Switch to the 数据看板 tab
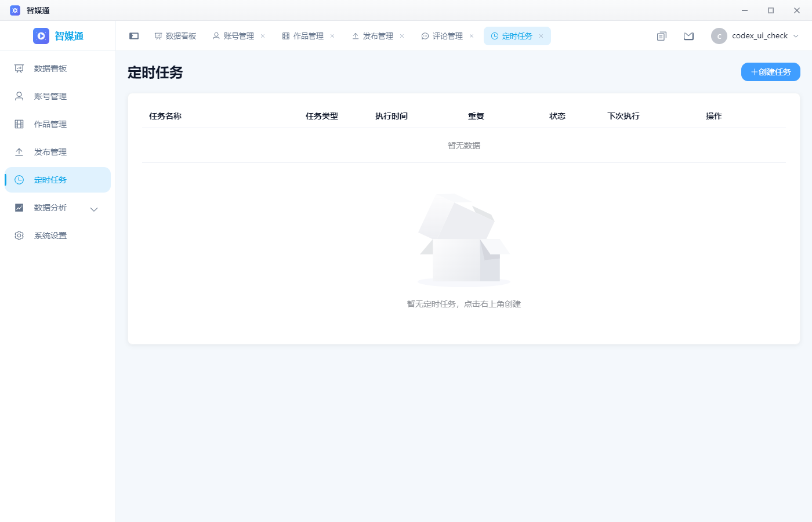812x522 pixels. click(x=175, y=36)
